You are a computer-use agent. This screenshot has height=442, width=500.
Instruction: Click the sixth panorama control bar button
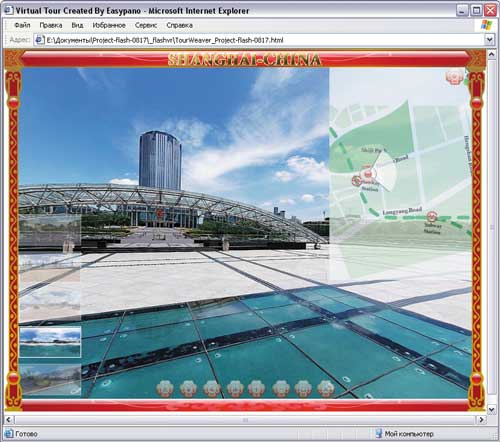pyautogui.click(x=281, y=389)
